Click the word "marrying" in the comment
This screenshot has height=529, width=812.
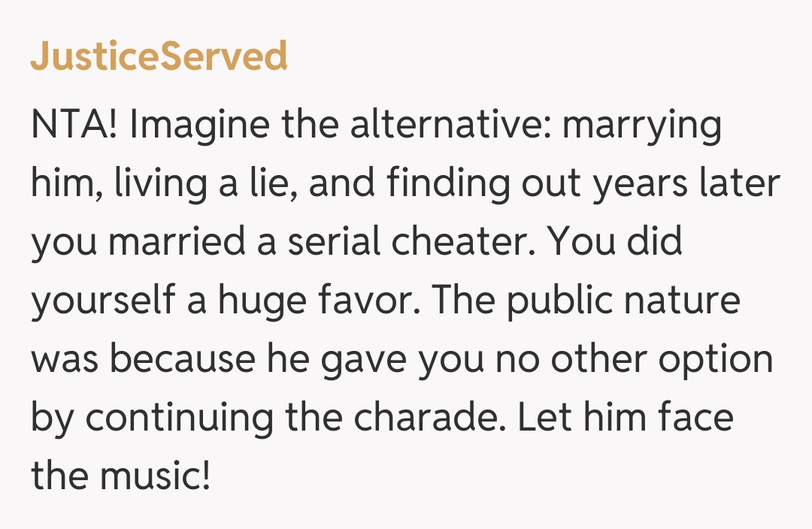[641, 125]
